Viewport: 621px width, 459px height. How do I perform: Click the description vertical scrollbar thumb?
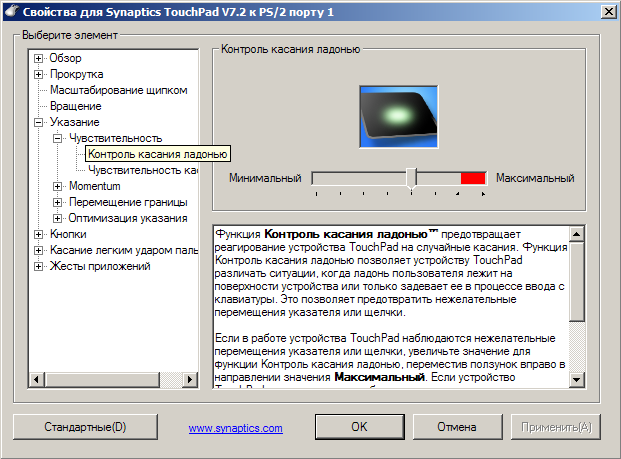(577, 282)
